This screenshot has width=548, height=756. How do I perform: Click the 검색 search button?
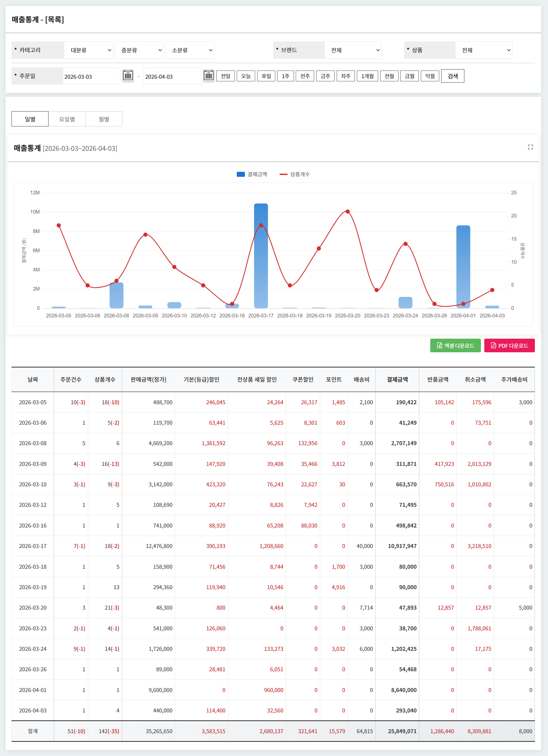pyautogui.click(x=452, y=76)
